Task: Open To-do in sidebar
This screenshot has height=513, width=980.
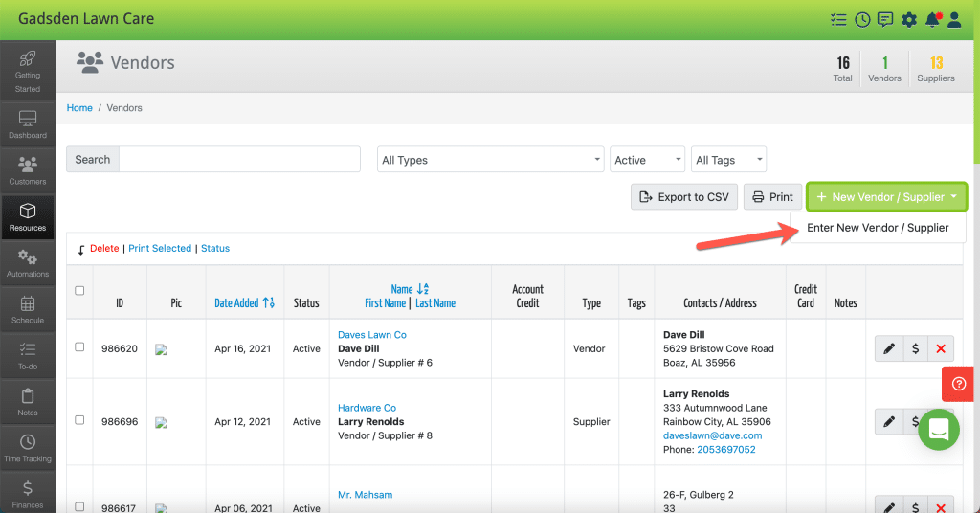Action: pos(28,355)
